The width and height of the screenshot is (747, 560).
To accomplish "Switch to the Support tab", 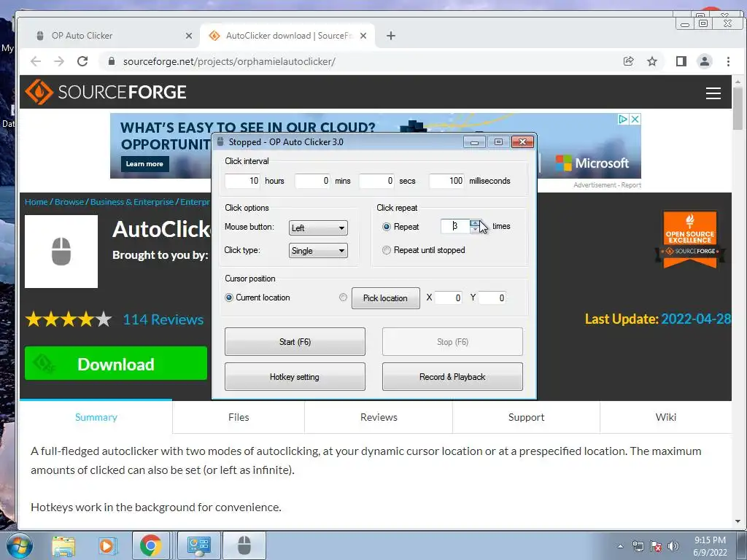I will (526, 417).
